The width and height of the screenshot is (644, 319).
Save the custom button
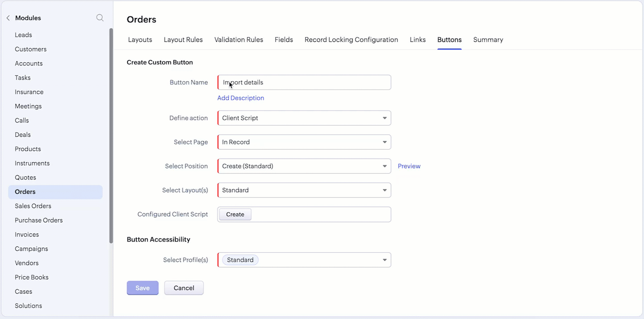[143, 288]
